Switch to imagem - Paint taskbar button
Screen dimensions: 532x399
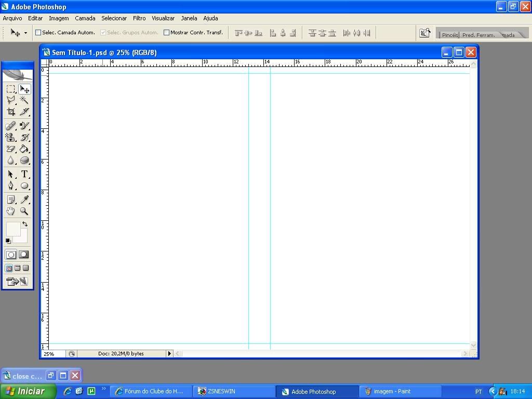400,392
